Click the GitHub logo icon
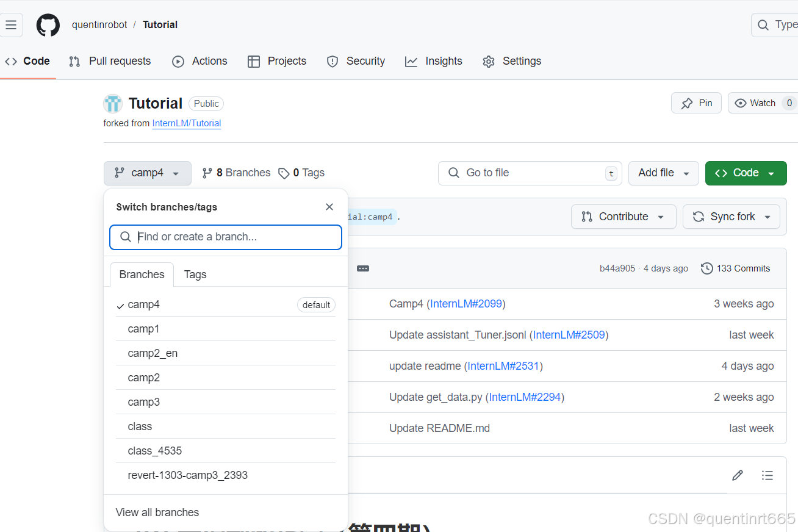 [x=48, y=25]
